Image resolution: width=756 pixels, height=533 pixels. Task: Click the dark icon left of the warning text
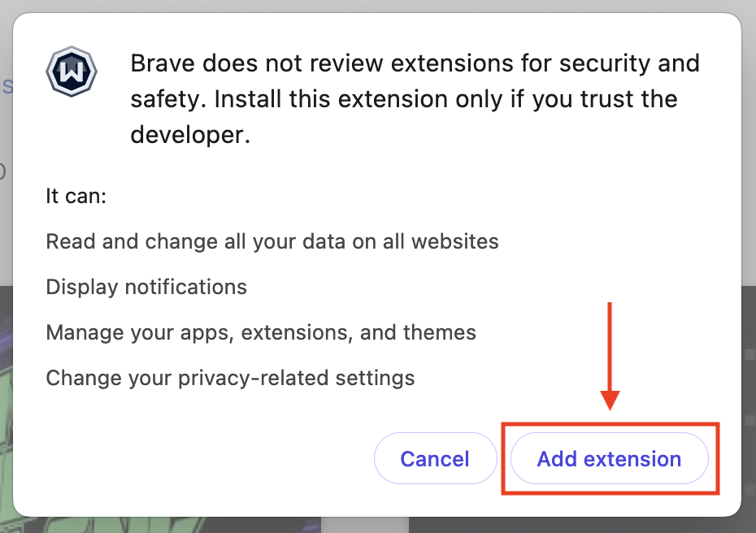pos(72,71)
